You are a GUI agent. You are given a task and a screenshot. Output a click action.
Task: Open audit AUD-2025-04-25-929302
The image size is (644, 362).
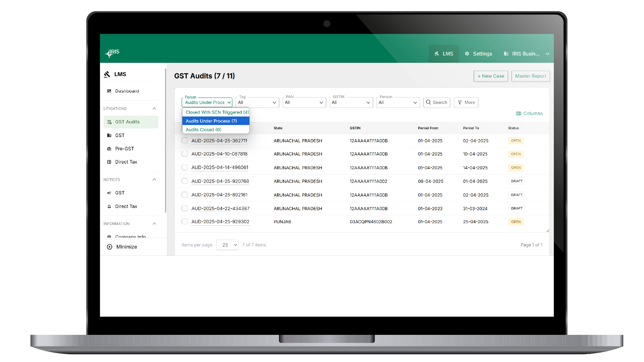pyautogui.click(x=220, y=222)
